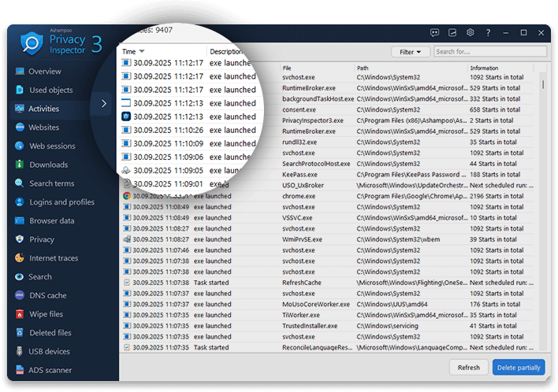This screenshot has height=392, width=558.
Task: Click the Delete partially button
Action: 518,367
